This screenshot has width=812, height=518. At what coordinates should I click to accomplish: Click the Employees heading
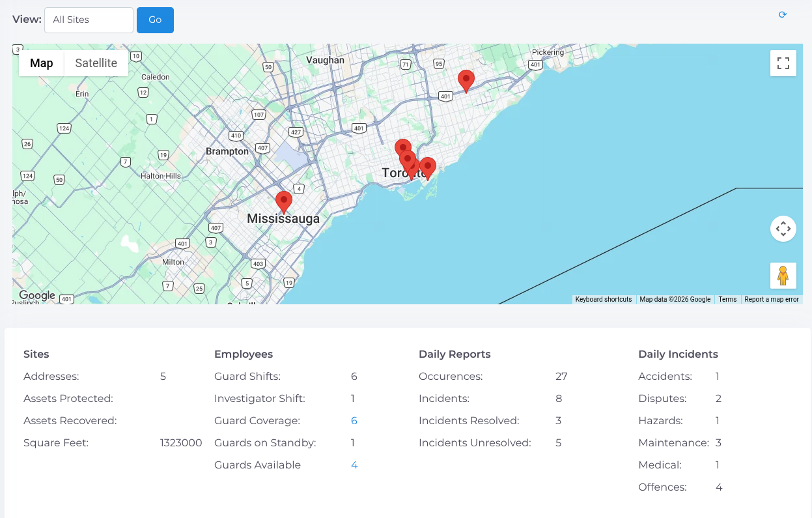click(244, 354)
